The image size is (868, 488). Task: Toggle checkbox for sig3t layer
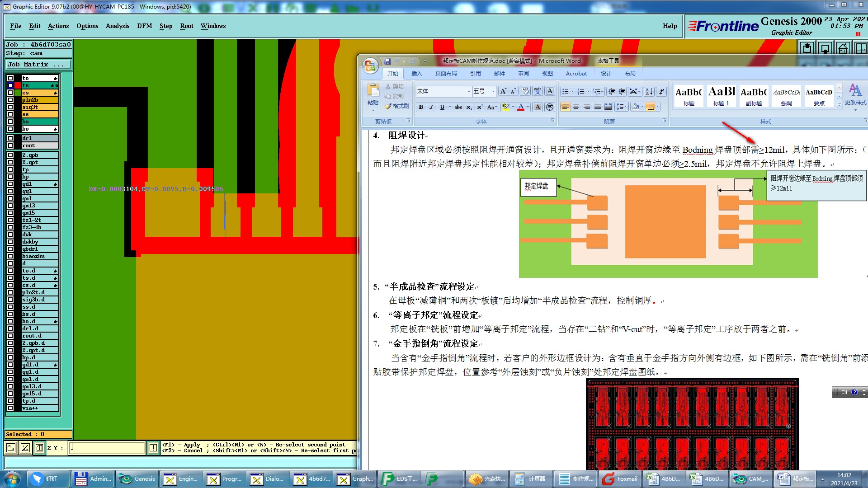10,107
